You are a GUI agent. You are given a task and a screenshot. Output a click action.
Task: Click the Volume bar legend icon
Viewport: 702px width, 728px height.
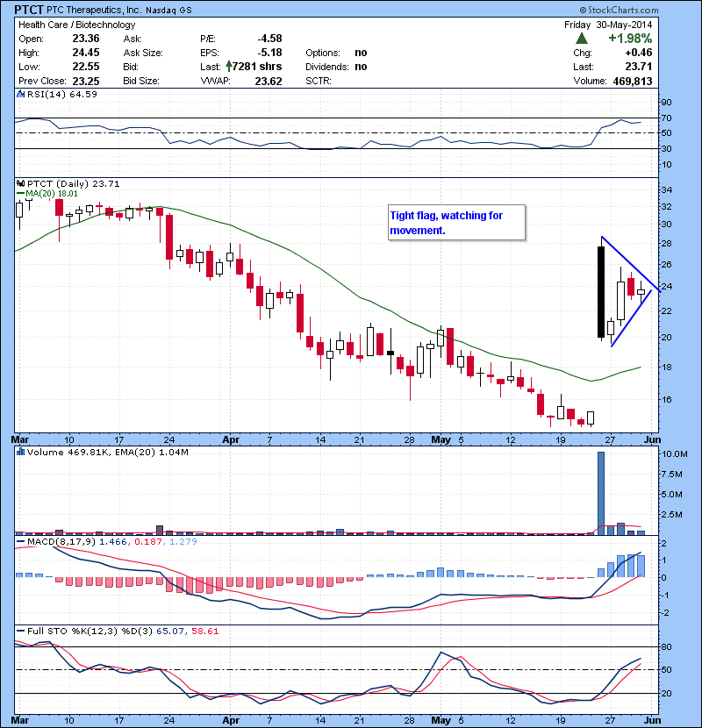tap(20, 452)
